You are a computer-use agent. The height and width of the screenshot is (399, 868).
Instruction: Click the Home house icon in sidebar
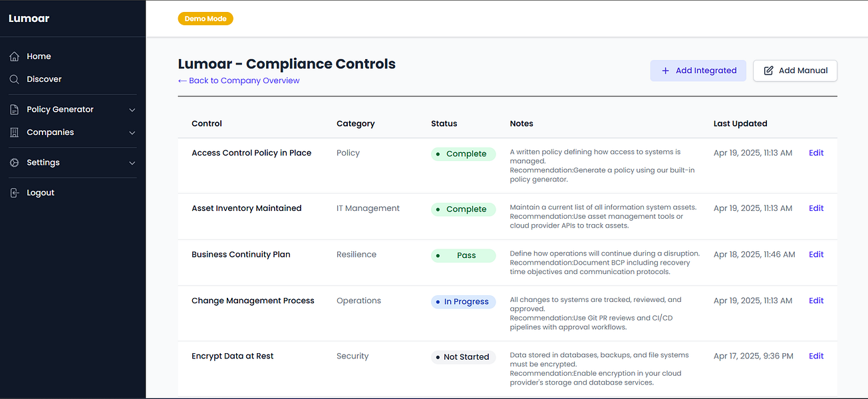[15, 57]
